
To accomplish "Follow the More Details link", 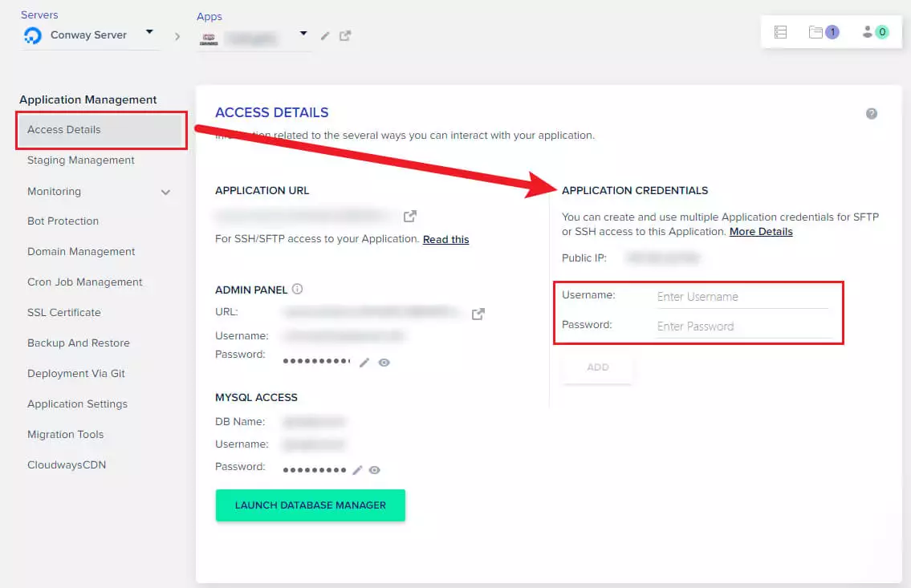I will point(761,232).
